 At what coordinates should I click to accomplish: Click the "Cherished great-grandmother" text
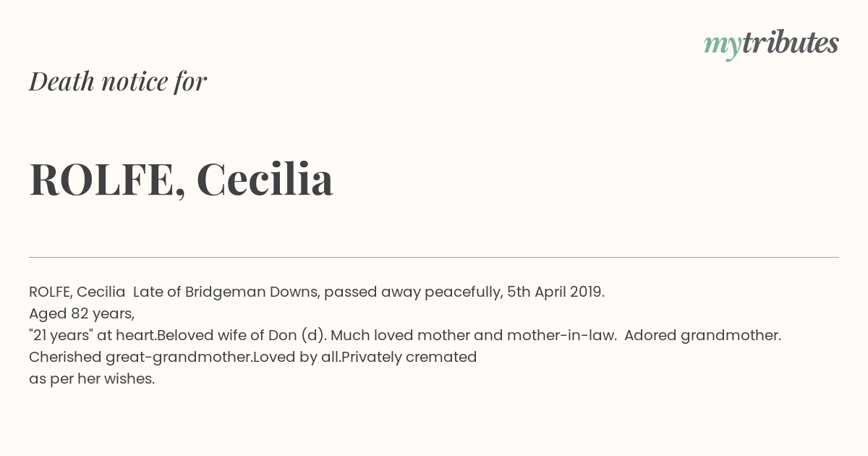coord(140,357)
